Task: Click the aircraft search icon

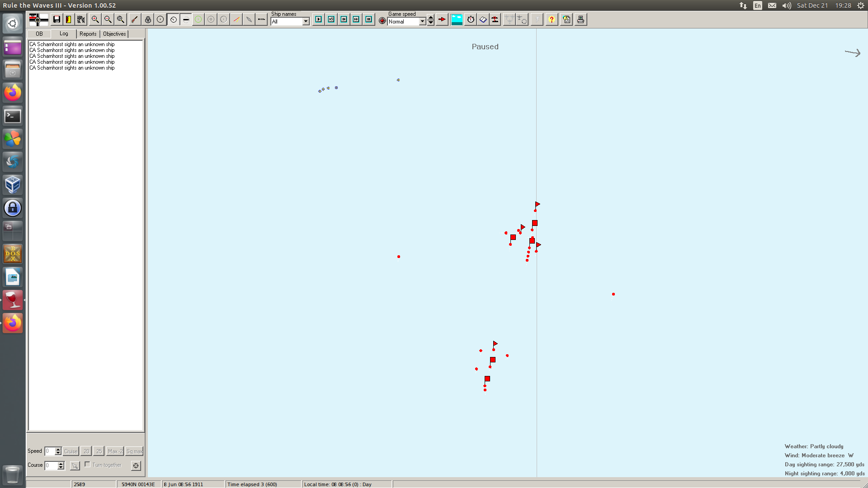Action: [x=522, y=19]
